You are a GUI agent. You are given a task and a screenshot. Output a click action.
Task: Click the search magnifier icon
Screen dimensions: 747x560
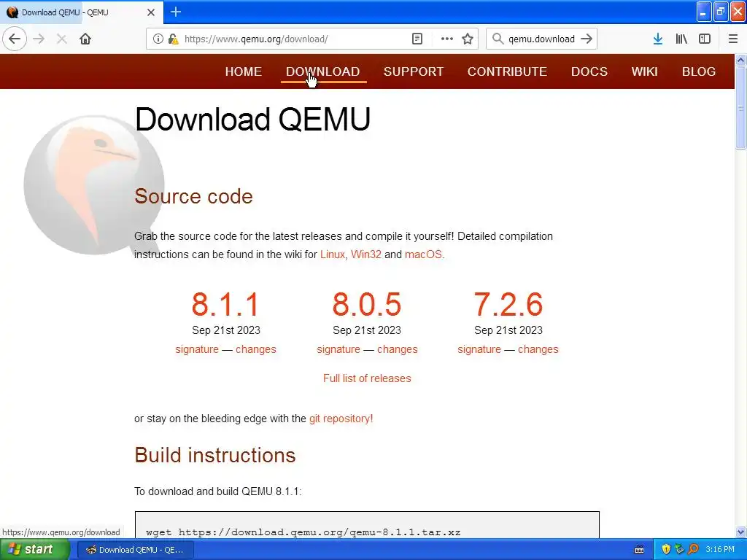[498, 39]
